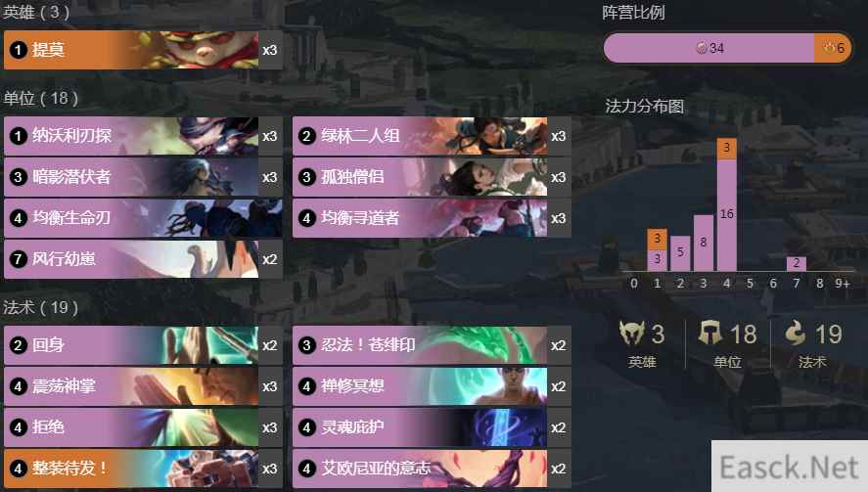Click the 4-mana bar showing 16 cards

tap(727, 215)
